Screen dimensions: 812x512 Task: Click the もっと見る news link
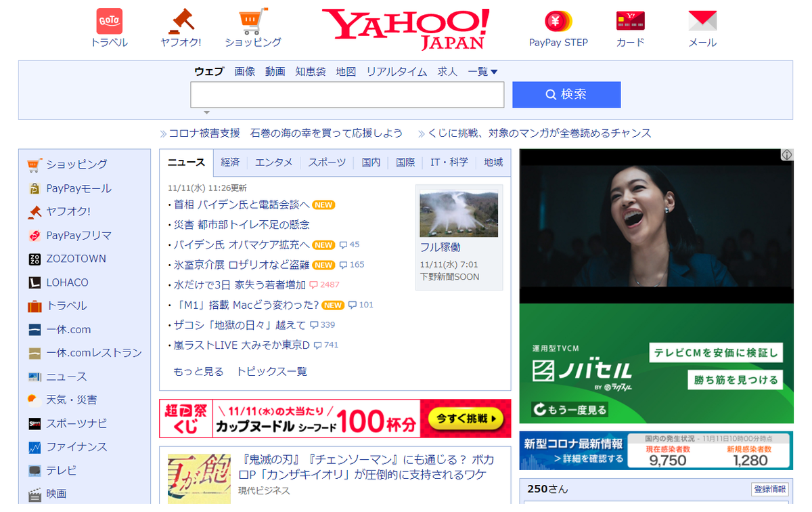(x=198, y=371)
